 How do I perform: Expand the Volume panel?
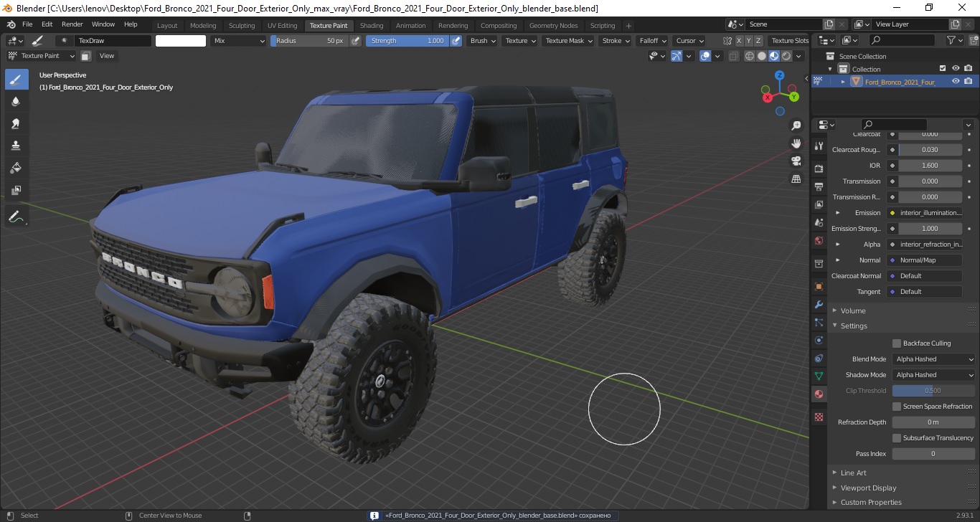click(853, 310)
